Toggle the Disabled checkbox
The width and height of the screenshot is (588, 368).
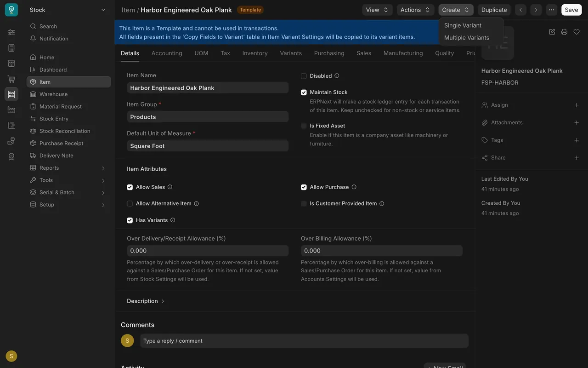click(304, 76)
